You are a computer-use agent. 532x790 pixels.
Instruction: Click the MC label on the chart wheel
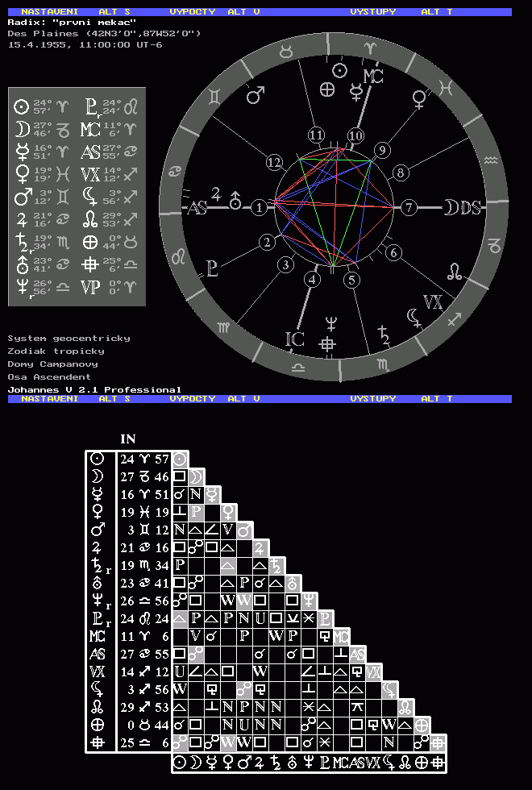(x=373, y=76)
